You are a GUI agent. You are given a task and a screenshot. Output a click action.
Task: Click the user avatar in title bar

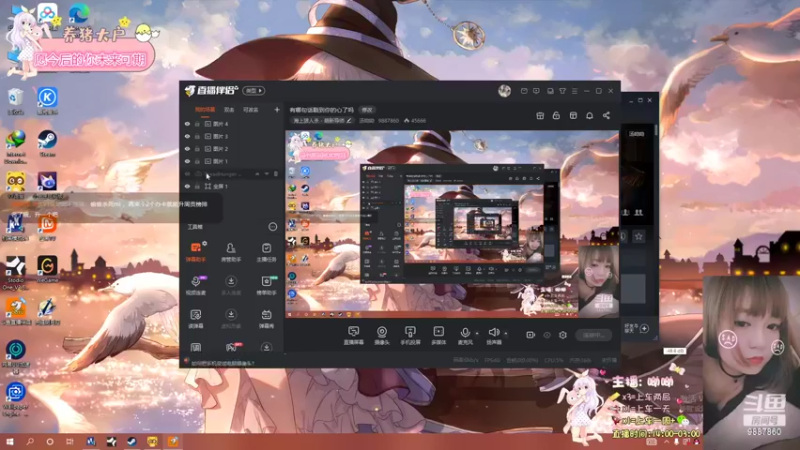coord(504,91)
